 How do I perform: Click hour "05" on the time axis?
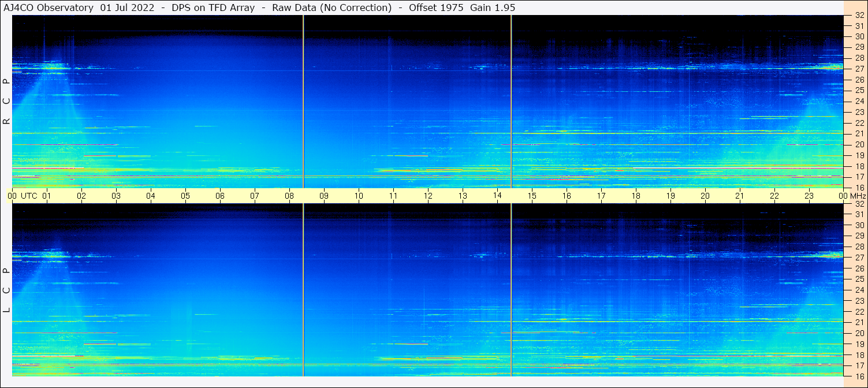(185, 196)
